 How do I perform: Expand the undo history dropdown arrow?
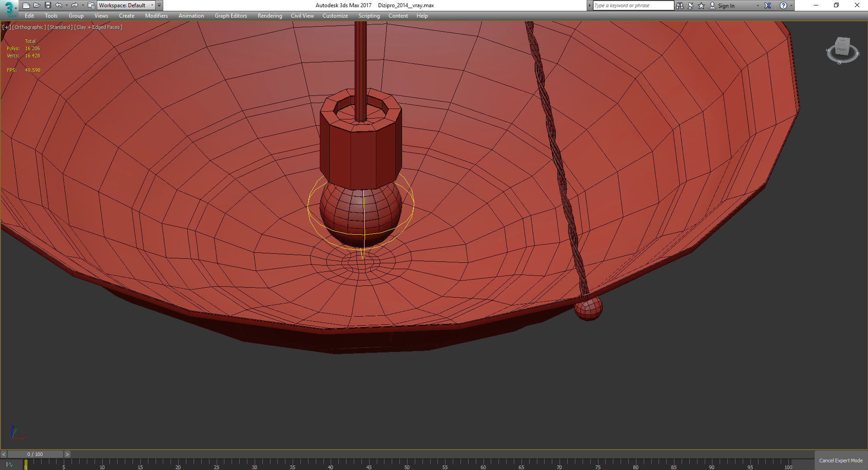(66, 5)
